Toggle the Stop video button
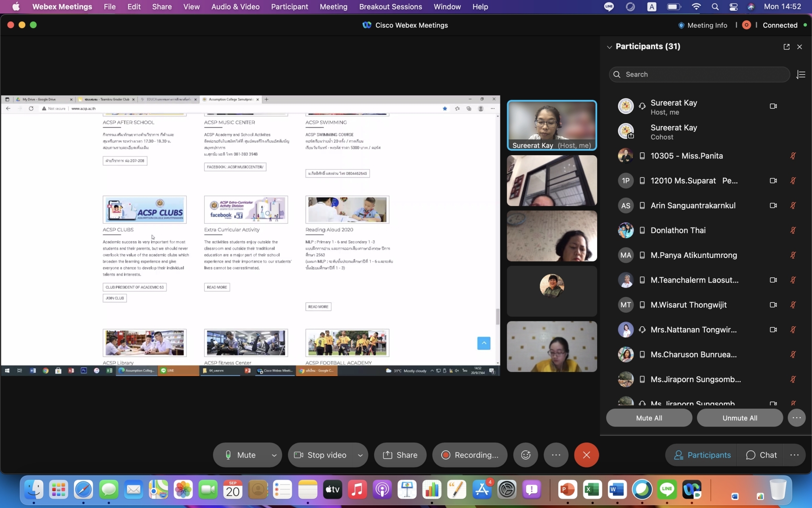The height and width of the screenshot is (508, 812). 321,455
